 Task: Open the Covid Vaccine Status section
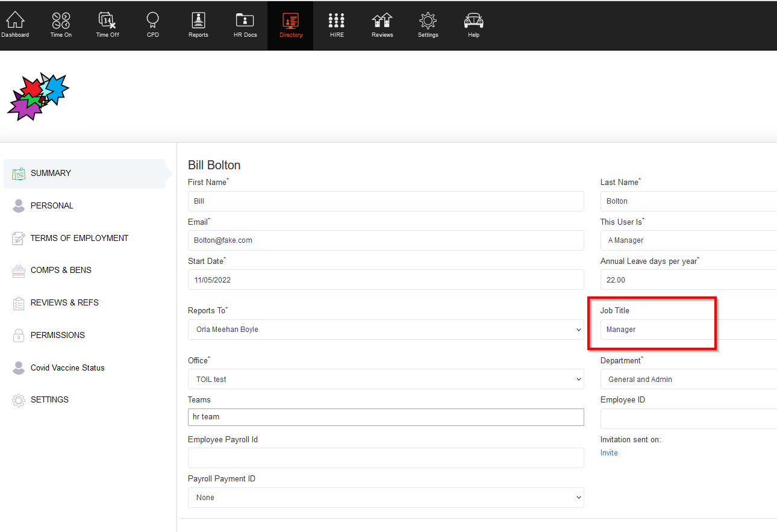pyautogui.click(x=67, y=368)
